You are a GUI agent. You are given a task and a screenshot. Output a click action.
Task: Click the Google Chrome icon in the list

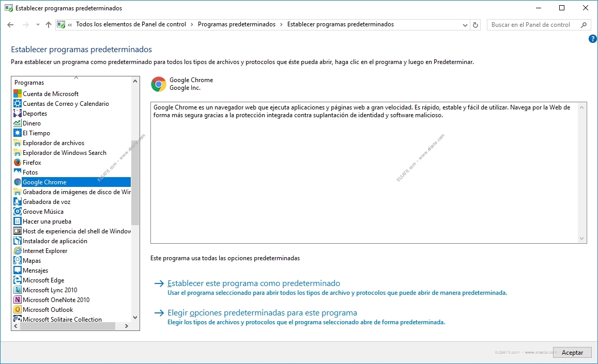click(18, 182)
